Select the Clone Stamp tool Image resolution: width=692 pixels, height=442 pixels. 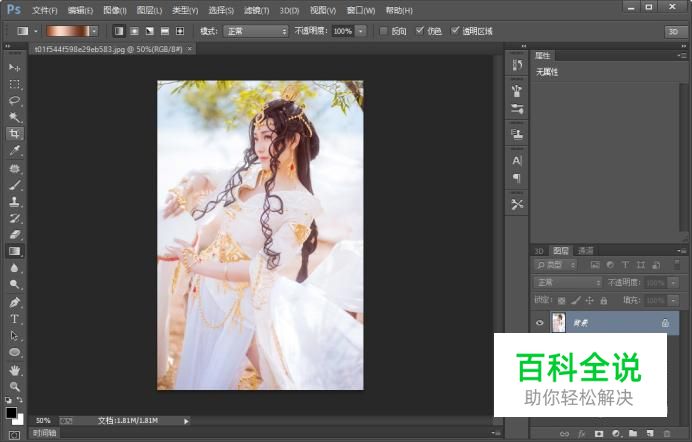click(15, 202)
